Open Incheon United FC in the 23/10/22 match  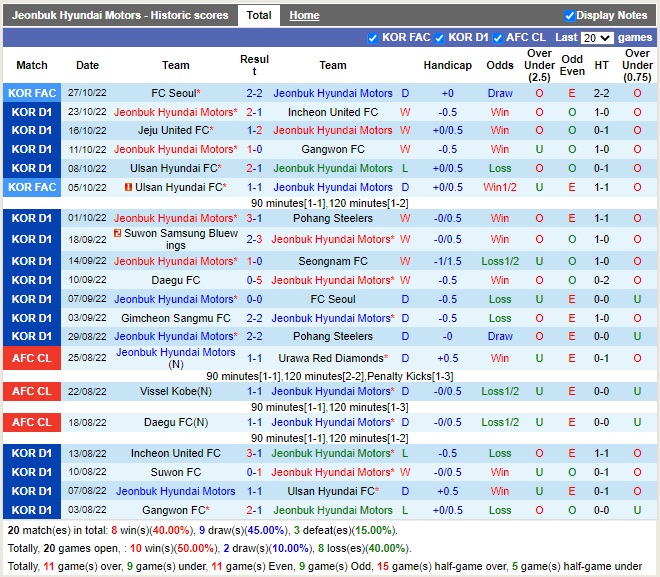click(x=333, y=112)
